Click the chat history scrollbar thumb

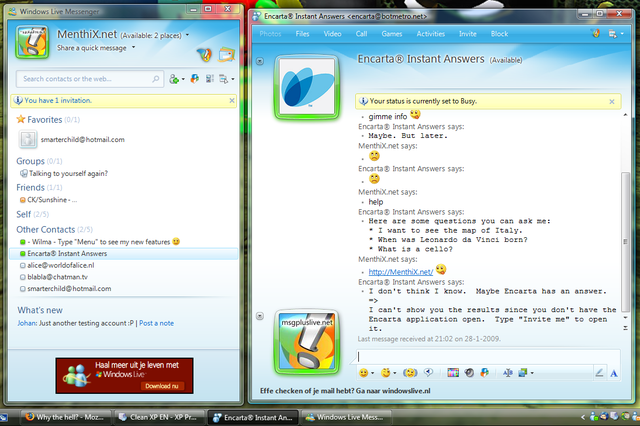[x=625, y=242]
